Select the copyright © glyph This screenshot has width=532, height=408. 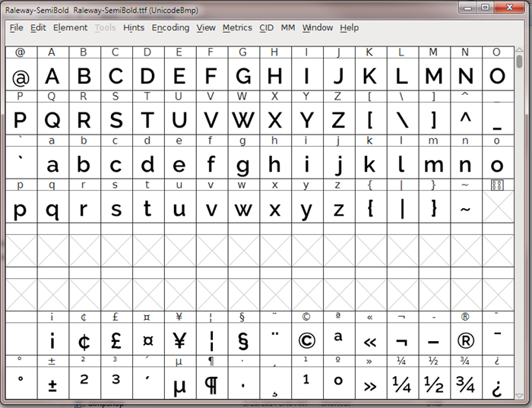pos(307,339)
